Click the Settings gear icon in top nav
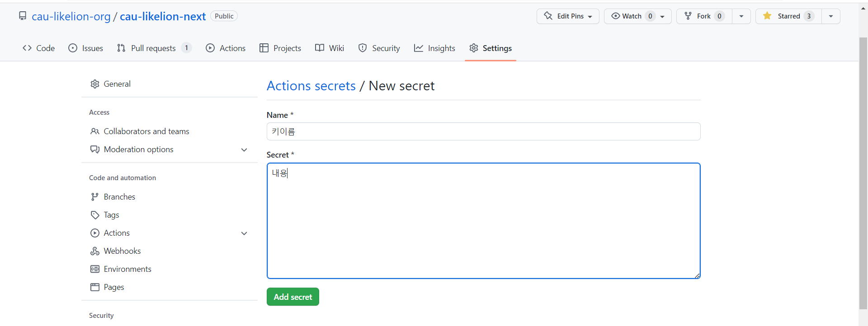Image resolution: width=868 pixels, height=326 pixels. pyautogui.click(x=474, y=48)
